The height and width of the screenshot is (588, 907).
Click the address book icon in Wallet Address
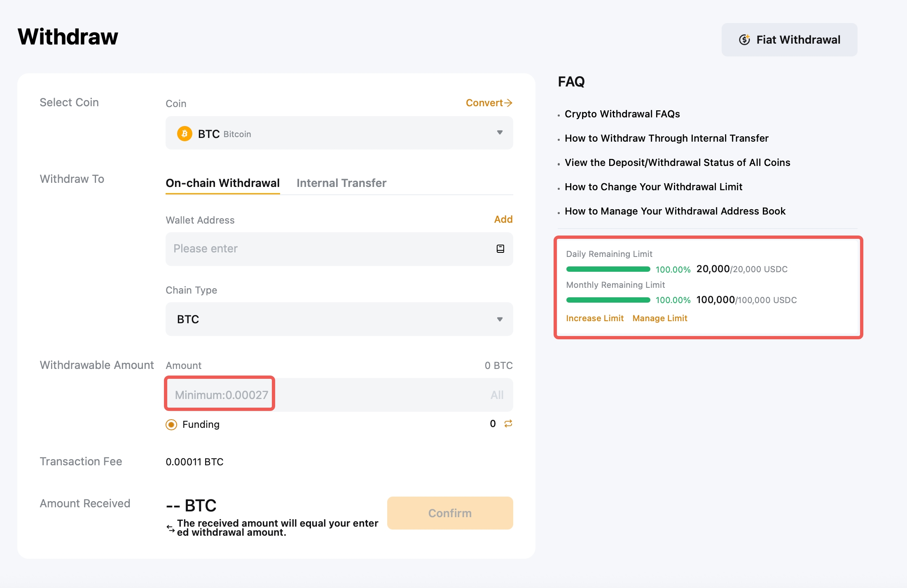tap(500, 249)
